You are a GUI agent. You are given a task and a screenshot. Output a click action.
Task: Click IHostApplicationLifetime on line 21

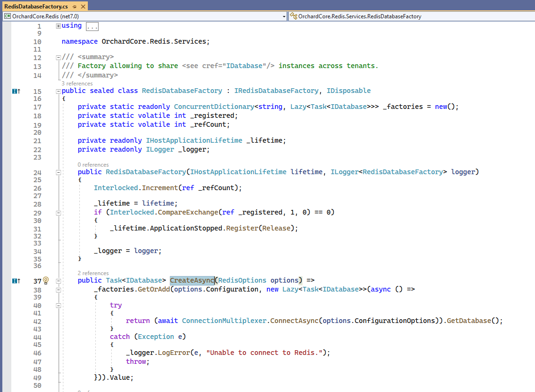(x=194, y=140)
